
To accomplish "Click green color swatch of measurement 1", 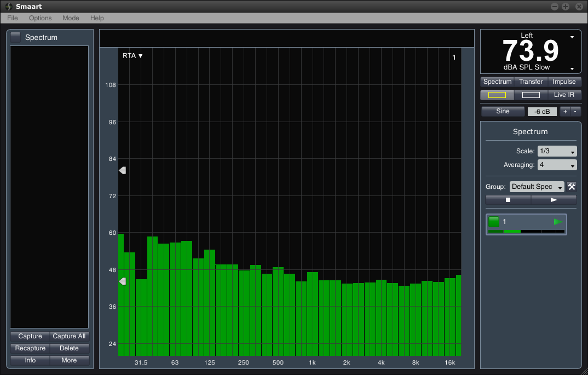I will coord(494,222).
